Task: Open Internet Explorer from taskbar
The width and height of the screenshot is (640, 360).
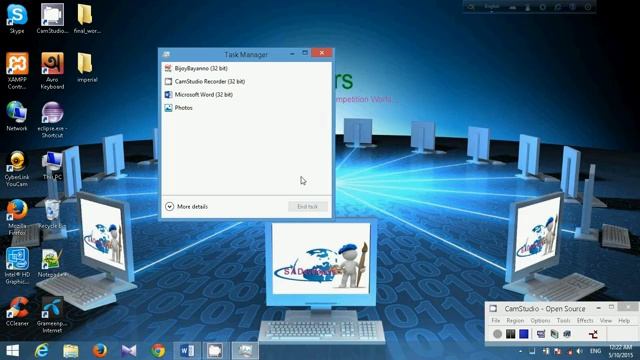Action: tap(41, 351)
